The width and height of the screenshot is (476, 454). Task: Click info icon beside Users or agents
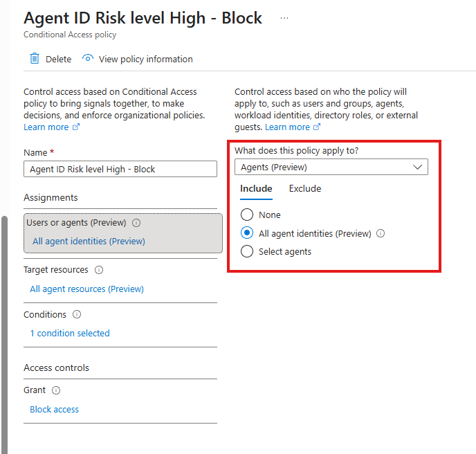136,223
